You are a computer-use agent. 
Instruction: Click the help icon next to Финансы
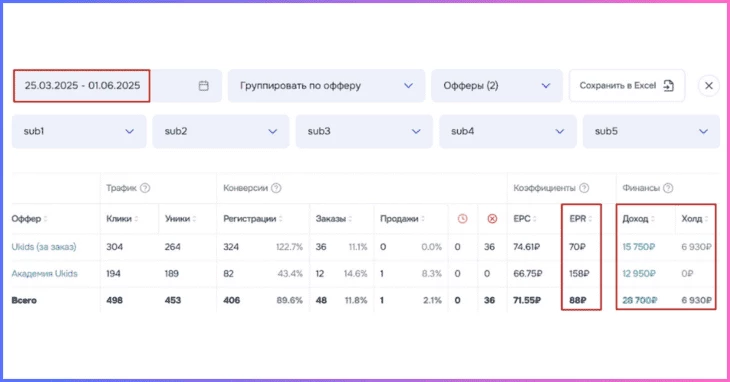pos(668,188)
